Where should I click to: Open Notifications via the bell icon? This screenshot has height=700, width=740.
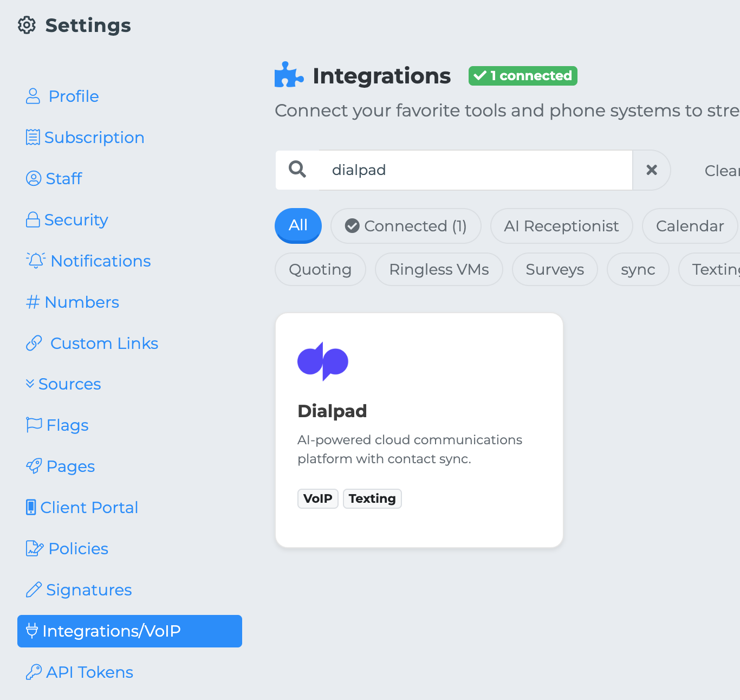coord(36,261)
